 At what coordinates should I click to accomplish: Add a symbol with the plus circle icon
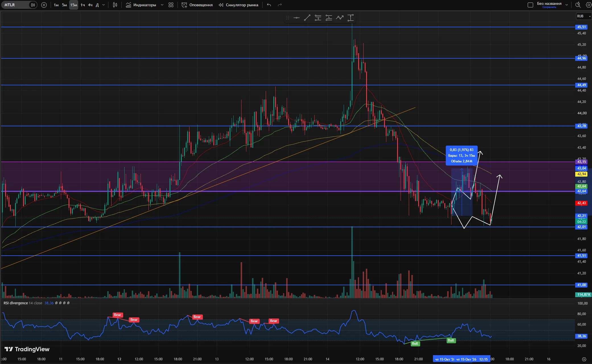pyautogui.click(x=44, y=5)
